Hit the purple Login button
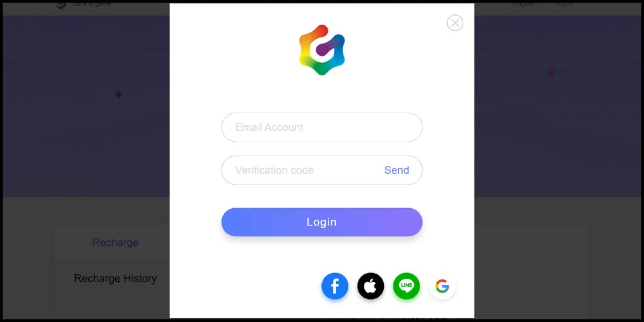Viewport: 644px width, 322px height. point(322,222)
